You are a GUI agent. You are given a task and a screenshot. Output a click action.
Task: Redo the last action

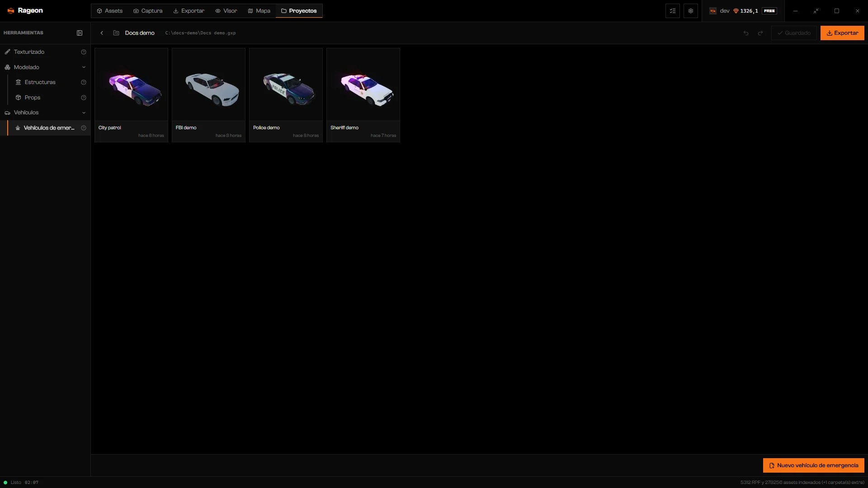(x=760, y=33)
